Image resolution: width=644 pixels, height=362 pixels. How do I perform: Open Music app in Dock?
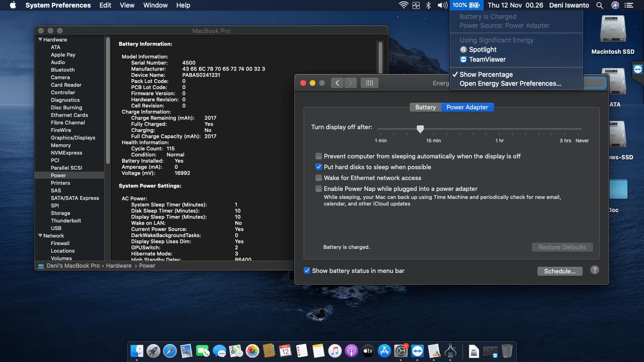[x=335, y=351]
